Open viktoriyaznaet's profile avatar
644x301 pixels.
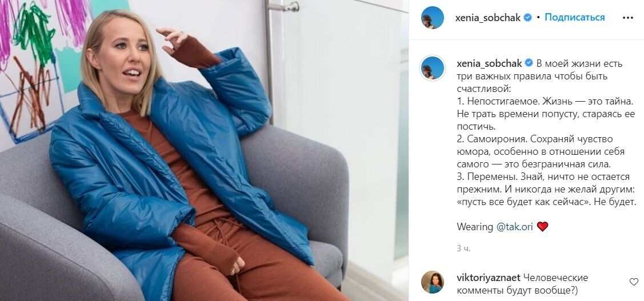[x=433, y=282]
